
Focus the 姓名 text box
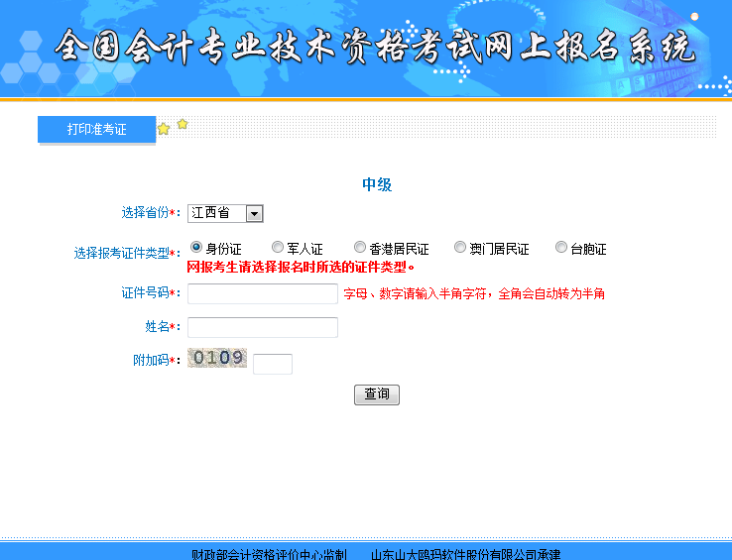point(263,327)
